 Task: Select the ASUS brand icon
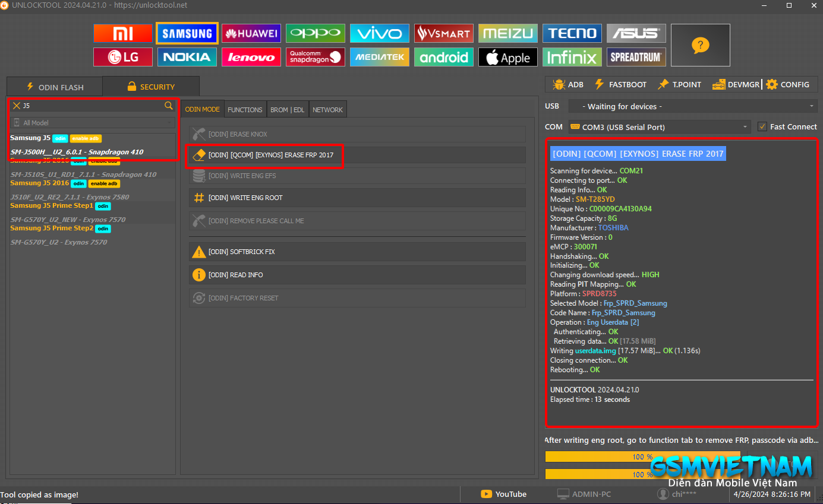point(636,33)
